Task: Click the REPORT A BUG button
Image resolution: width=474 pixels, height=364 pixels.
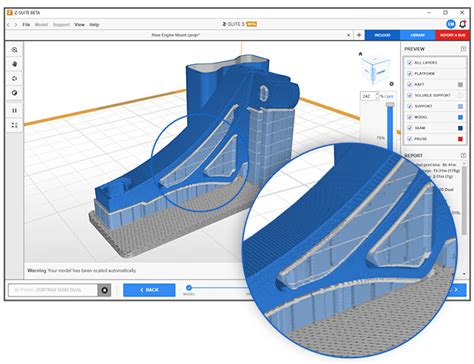Action: pyautogui.click(x=452, y=35)
